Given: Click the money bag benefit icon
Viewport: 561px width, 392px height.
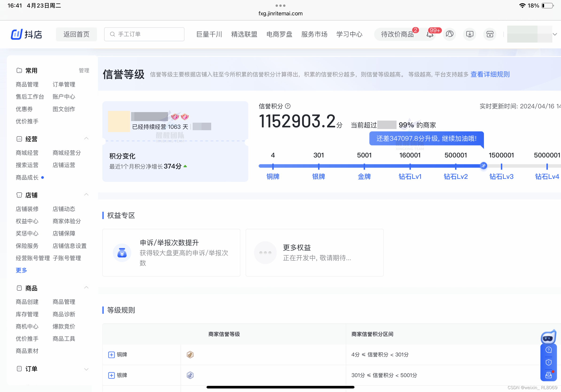Looking at the screenshot, I should (122, 253).
